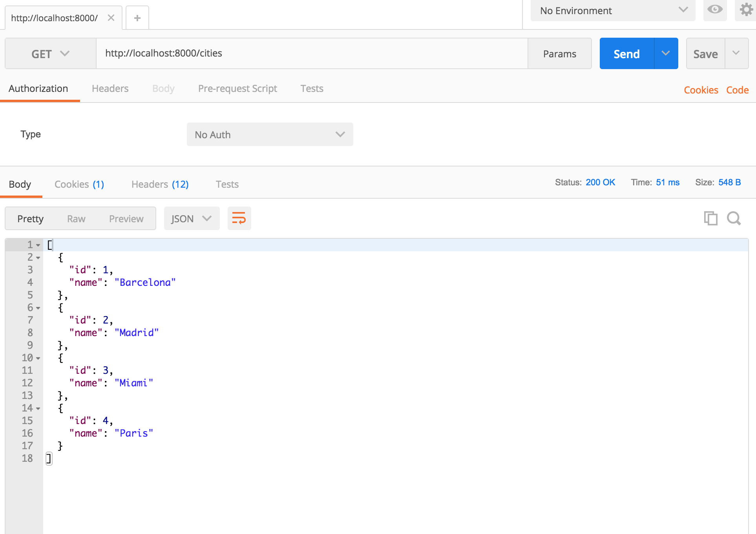Image resolution: width=756 pixels, height=534 pixels.
Task: Collapse the object fold arrow on line 6
Action: pos(38,308)
